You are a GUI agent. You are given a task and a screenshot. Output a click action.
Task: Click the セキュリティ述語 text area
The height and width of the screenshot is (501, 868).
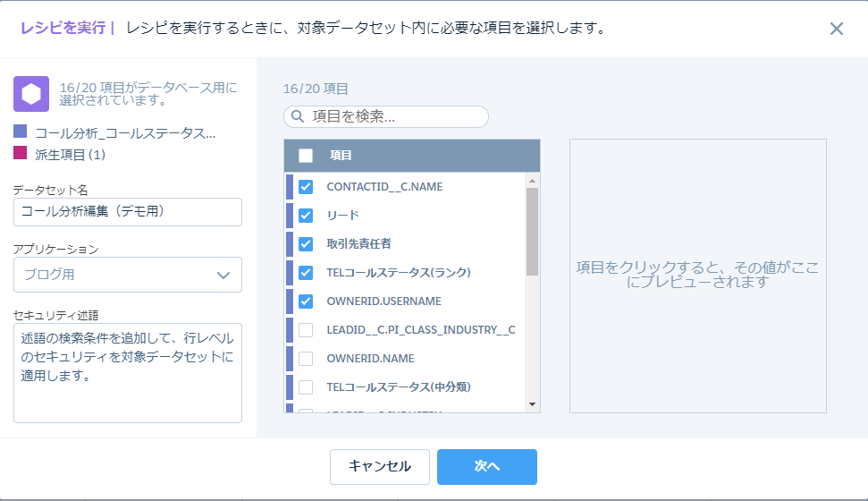[x=127, y=372]
